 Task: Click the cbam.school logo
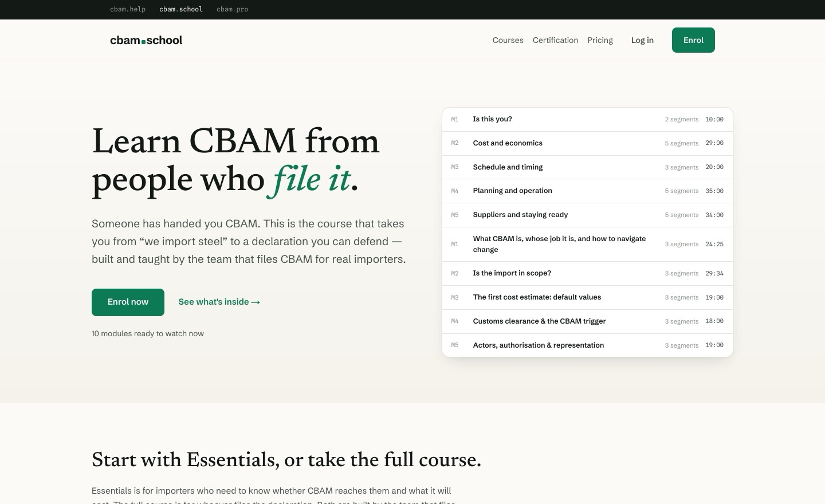[x=146, y=40]
